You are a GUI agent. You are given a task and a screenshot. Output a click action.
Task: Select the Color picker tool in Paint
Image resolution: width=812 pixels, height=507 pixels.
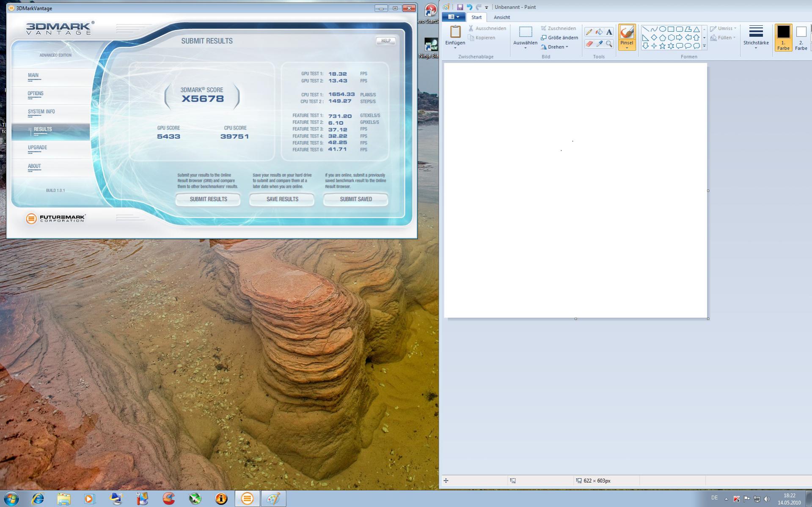(x=599, y=44)
